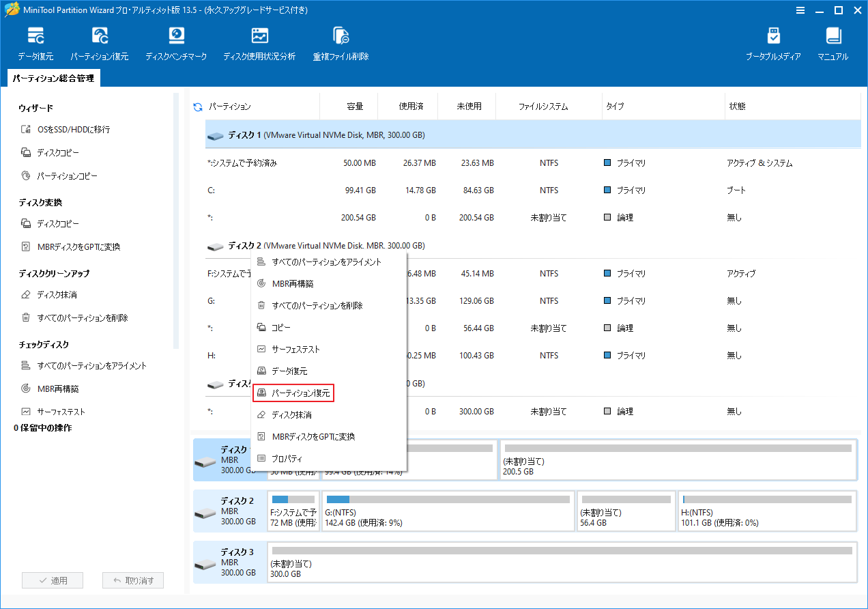The height and width of the screenshot is (609, 868).
Task: Open the データ復元 (Data Recovery) tool
Action: click(x=35, y=41)
